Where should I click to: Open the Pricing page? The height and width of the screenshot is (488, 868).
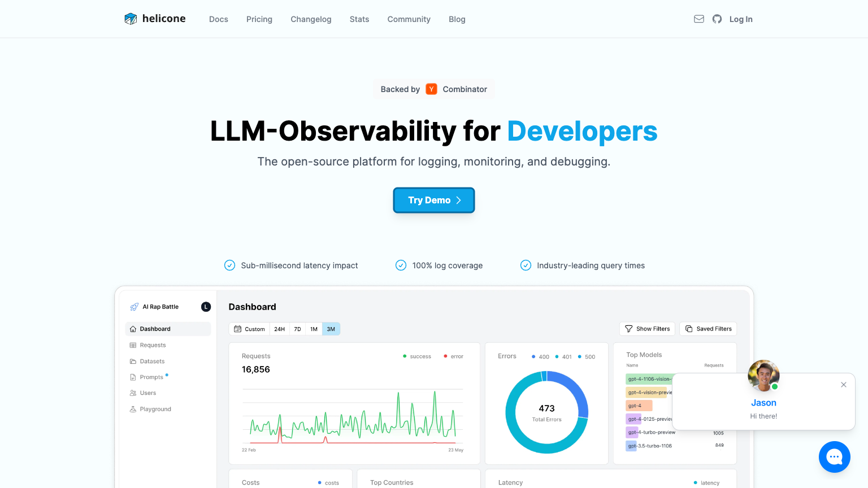(x=259, y=19)
